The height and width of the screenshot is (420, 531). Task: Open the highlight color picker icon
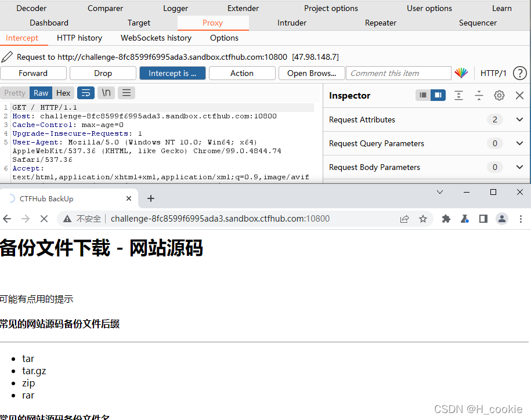[461, 73]
